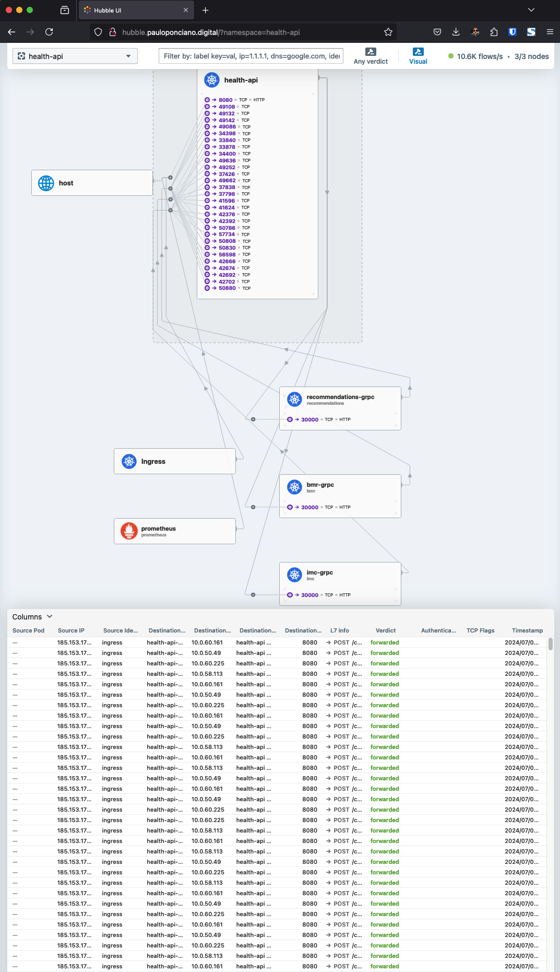Click the imc-grpc service icon
This screenshot has height=972, width=560.
pyautogui.click(x=294, y=575)
